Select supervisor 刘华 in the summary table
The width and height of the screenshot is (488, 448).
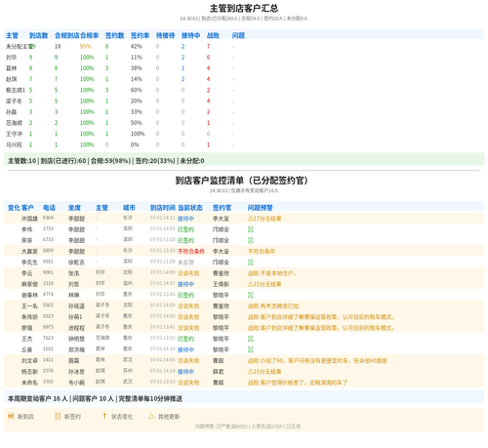pos(12,58)
